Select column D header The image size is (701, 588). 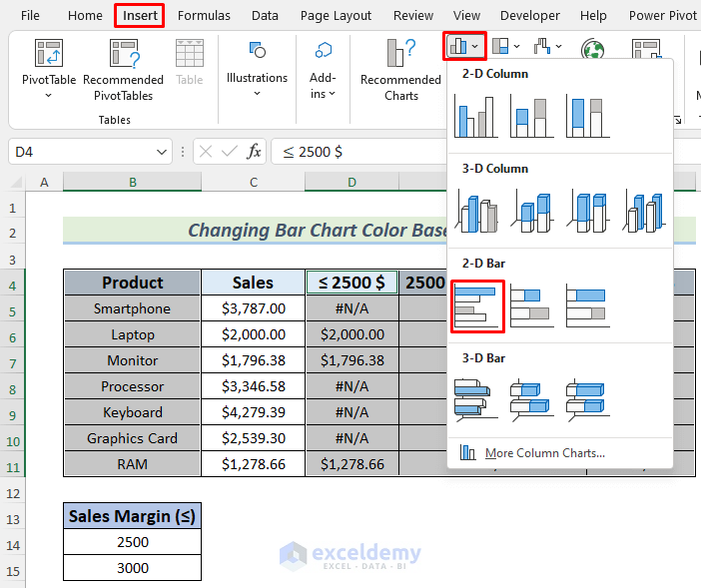tap(351, 183)
